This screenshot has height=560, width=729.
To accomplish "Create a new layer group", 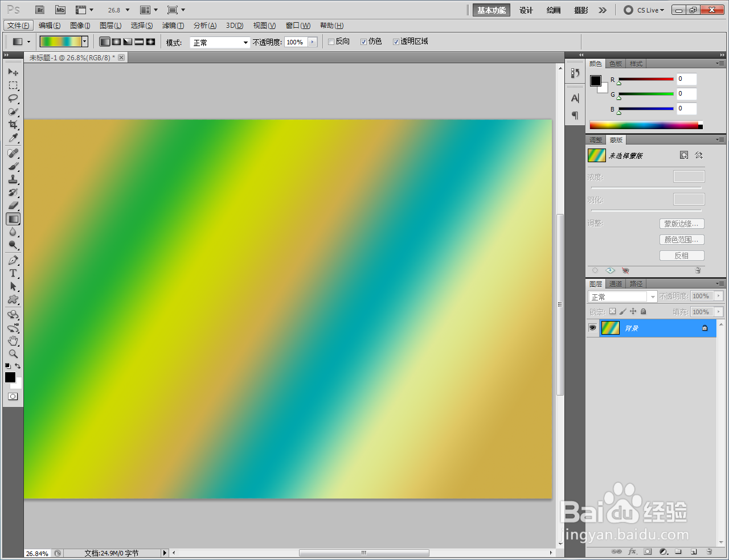I will (x=678, y=551).
